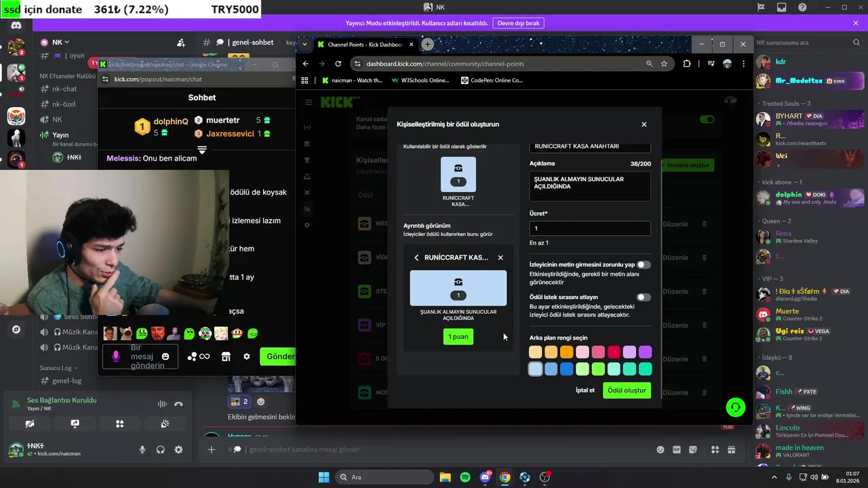
Task: Mute Discord microphone
Action: coord(142,449)
